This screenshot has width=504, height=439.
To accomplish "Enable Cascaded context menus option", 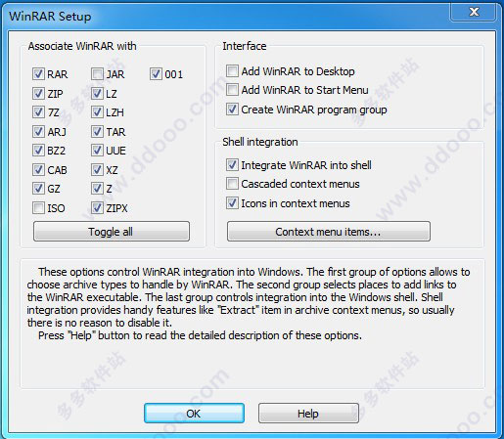I will pyautogui.click(x=232, y=184).
